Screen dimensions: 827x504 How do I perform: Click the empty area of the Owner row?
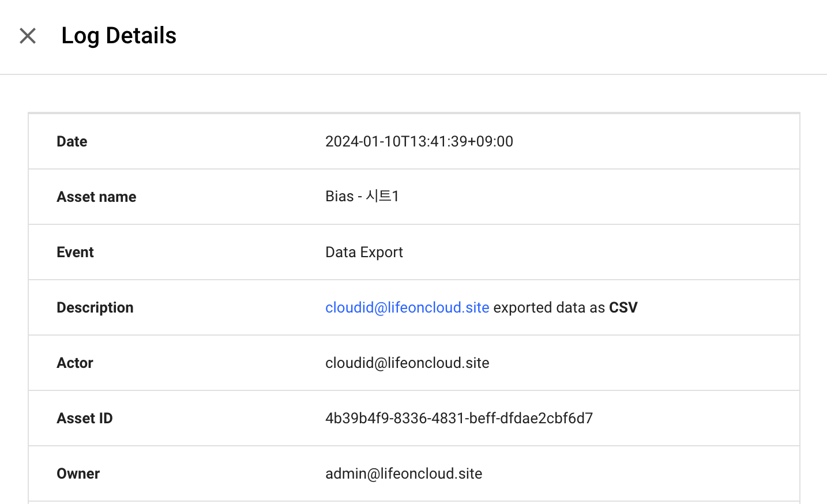pyautogui.click(x=640, y=473)
